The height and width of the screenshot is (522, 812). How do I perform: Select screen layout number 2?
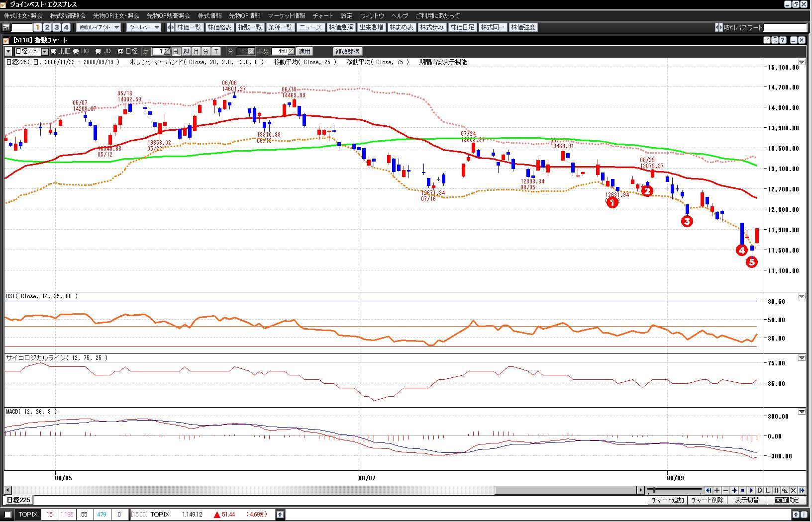(47, 27)
